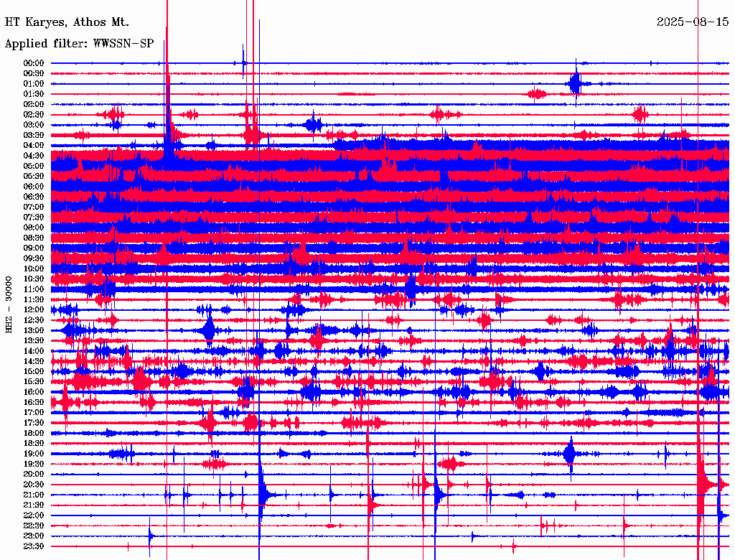Select the 22:00 time row label
This screenshot has width=735, height=560.
tap(33, 515)
